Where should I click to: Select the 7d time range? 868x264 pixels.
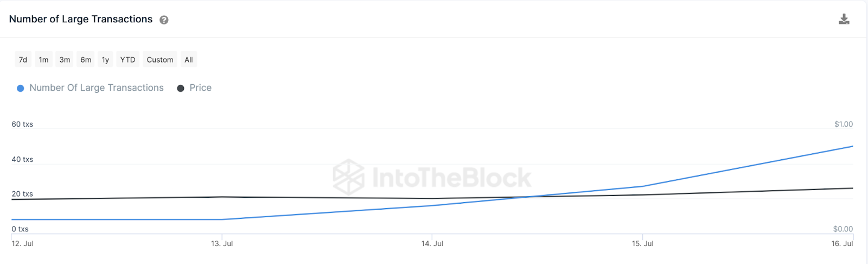[23, 60]
